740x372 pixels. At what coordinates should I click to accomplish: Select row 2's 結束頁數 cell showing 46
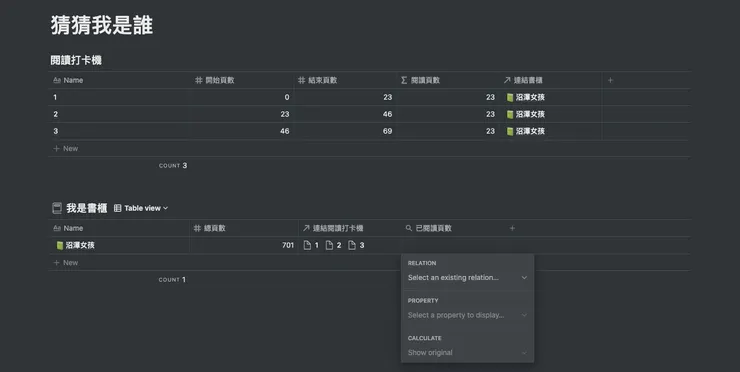(346, 114)
